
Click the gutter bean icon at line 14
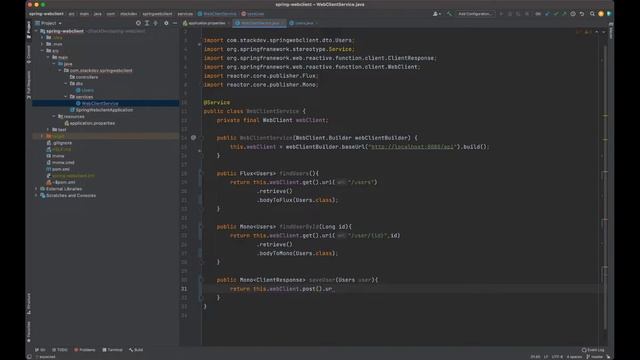pyautogui.click(x=193, y=138)
